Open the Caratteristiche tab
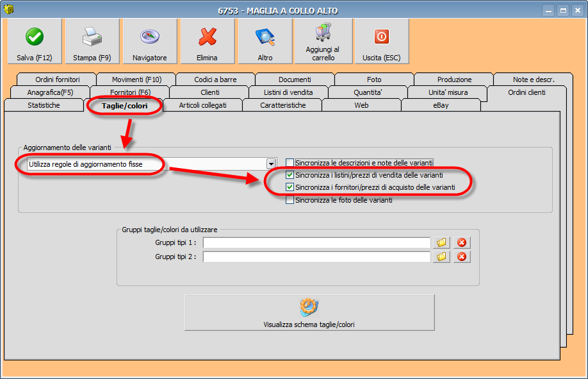 pyautogui.click(x=282, y=105)
